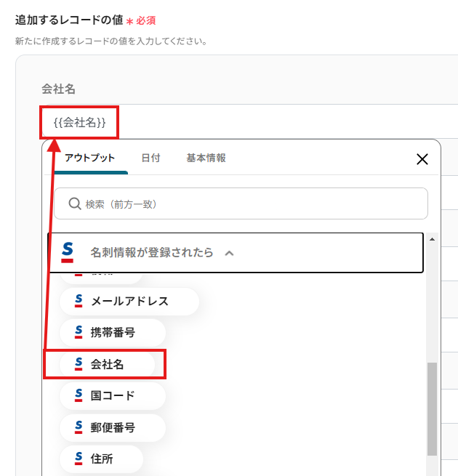Click the output list scrollbar thumb
This screenshot has height=476, width=458.
pos(432,407)
